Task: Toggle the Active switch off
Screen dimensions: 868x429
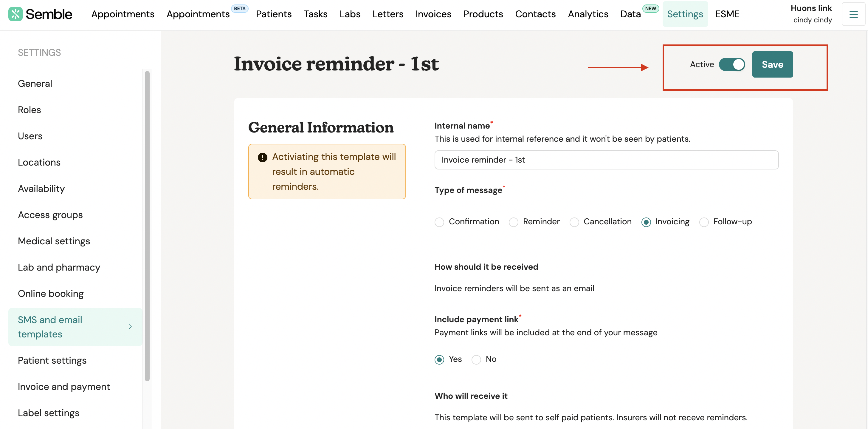Action: (732, 64)
